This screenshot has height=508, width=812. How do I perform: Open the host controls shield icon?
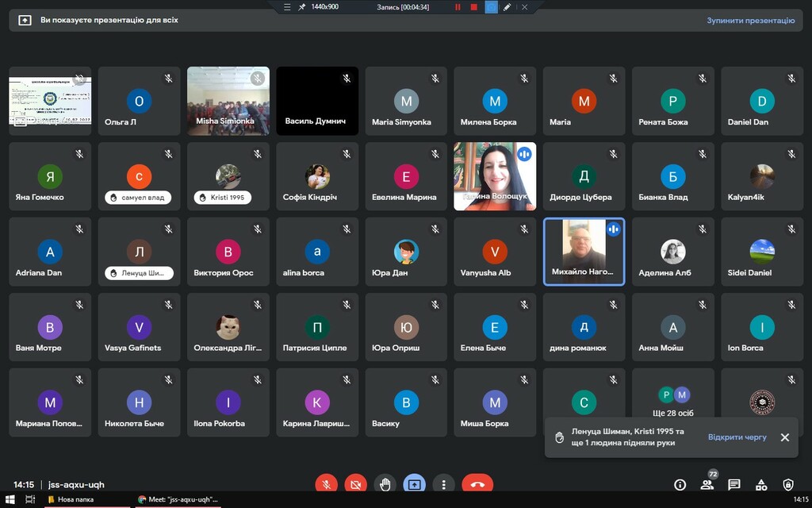[x=788, y=485]
